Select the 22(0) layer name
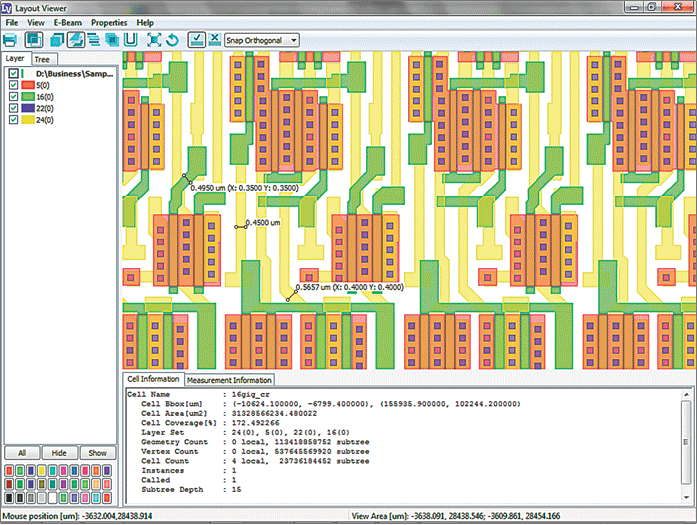 click(x=44, y=108)
